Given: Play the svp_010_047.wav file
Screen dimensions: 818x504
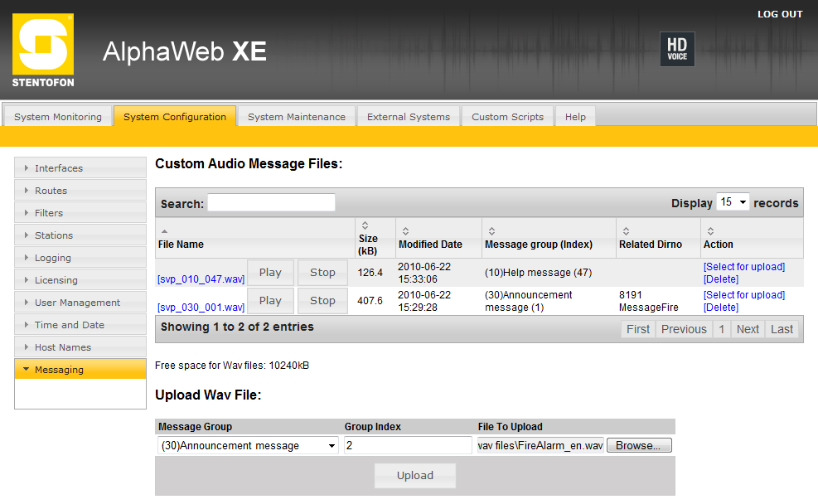Looking at the screenshot, I should click(x=270, y=273).
